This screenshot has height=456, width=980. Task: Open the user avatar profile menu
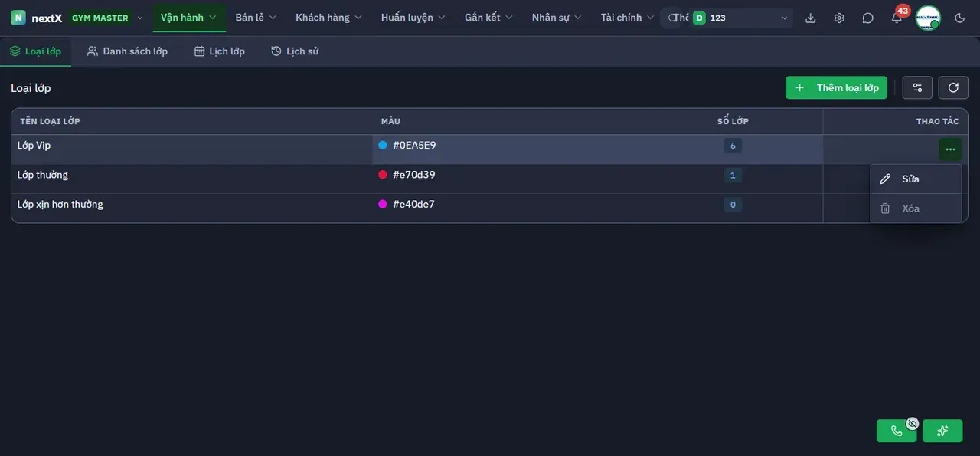click(x=928, y=18)
